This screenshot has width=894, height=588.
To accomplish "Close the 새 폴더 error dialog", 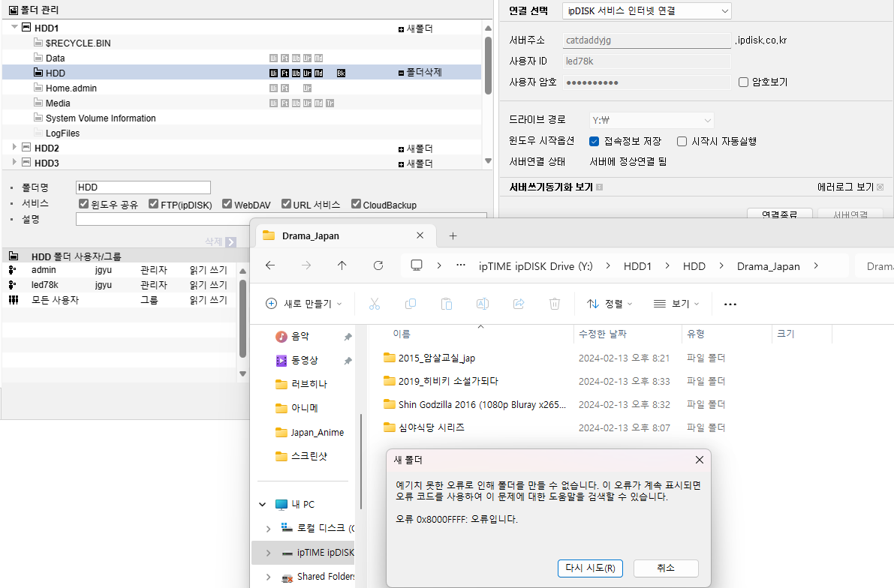I will (700, 460).
